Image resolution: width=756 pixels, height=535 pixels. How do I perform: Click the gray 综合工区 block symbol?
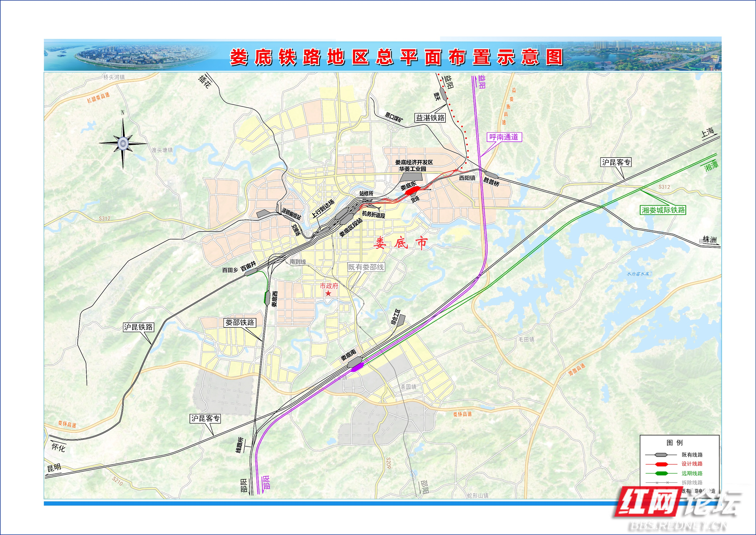[401, 320]
